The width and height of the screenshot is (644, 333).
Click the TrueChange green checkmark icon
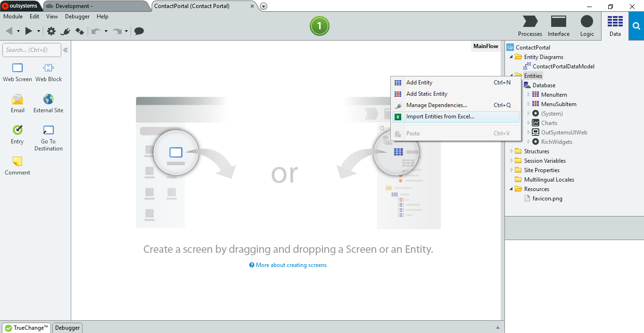[x=8, y=328]
